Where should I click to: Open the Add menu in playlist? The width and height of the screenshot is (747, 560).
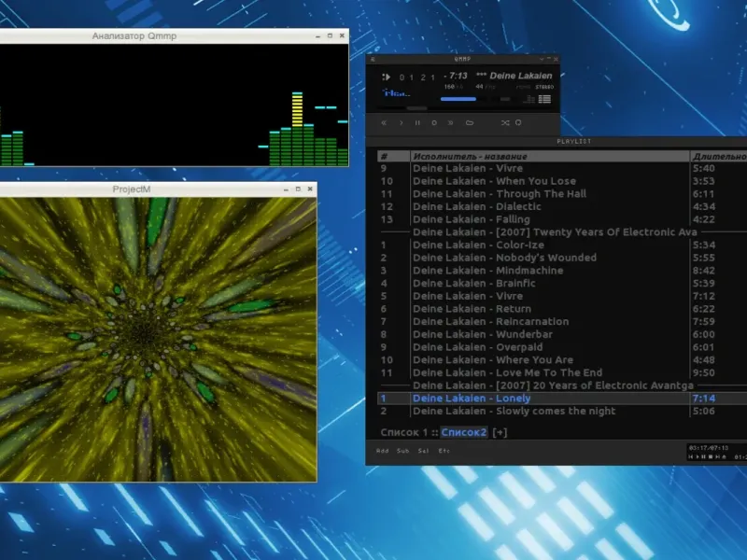[x=382, y=451]
